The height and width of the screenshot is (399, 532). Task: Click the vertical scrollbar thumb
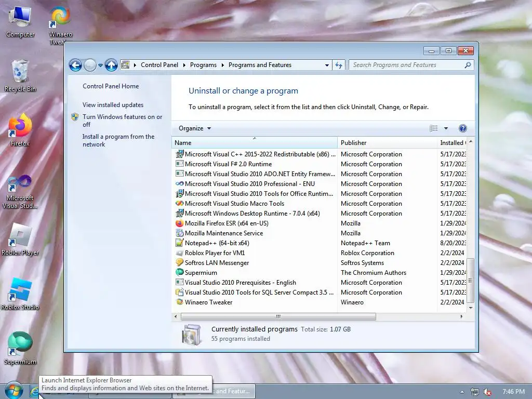[470, 280]
